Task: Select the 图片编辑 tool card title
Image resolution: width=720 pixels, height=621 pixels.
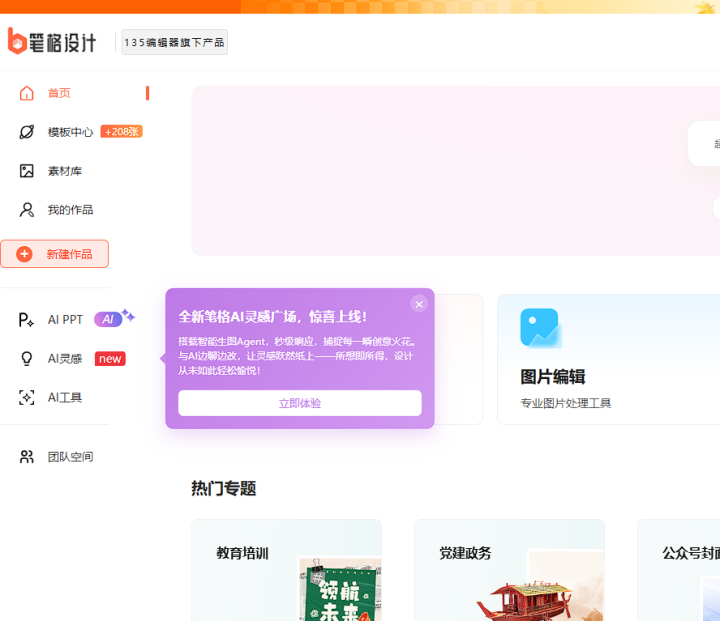Action: point(553,377)
